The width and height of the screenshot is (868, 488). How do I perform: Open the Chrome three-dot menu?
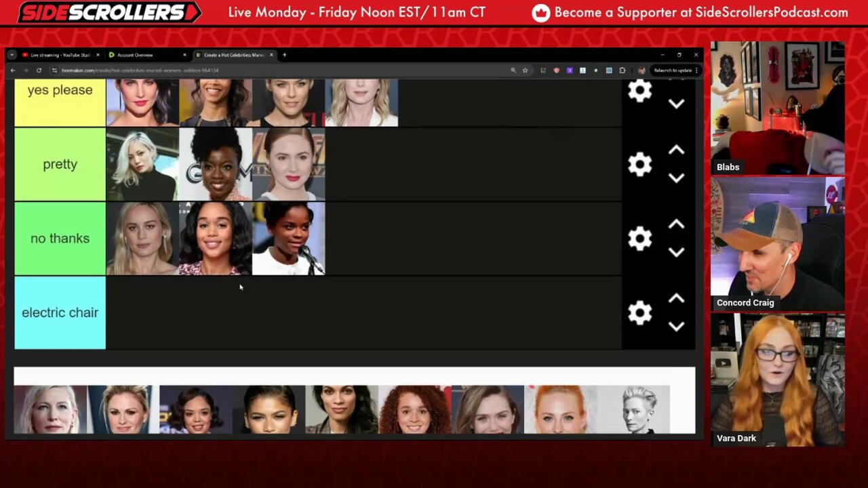pyautogui.click(x=696, y=70)
